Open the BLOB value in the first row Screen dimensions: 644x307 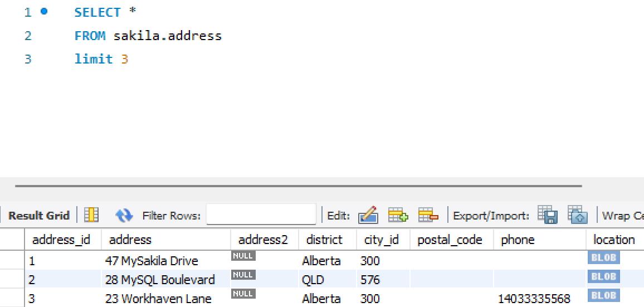pos(603,257)
